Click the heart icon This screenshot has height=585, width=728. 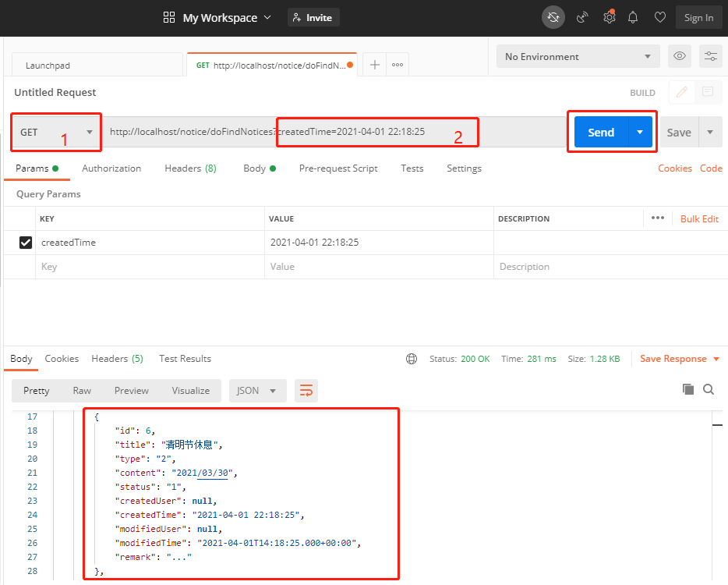click(659, 18)
